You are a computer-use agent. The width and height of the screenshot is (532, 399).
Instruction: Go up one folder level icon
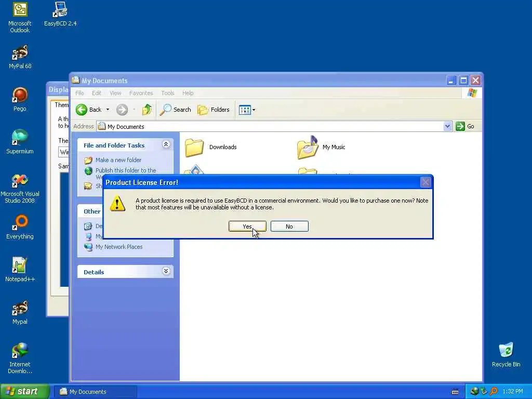[x=147, y=110]
